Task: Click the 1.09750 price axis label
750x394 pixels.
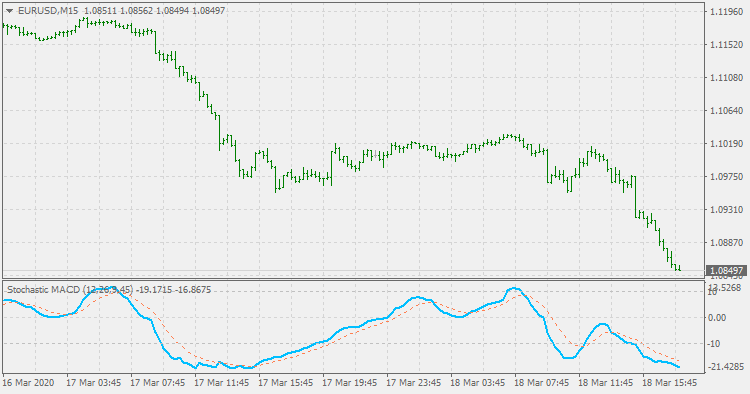Action: pos(726,176)
